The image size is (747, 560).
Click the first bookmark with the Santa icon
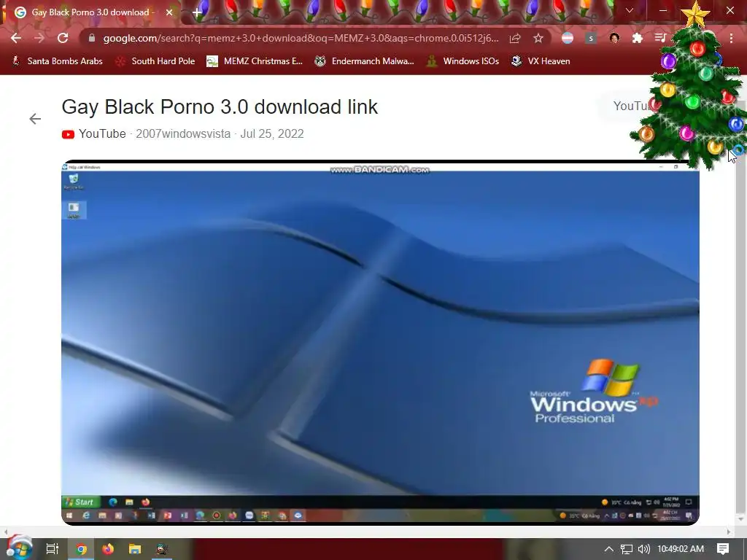pos(57,61)
